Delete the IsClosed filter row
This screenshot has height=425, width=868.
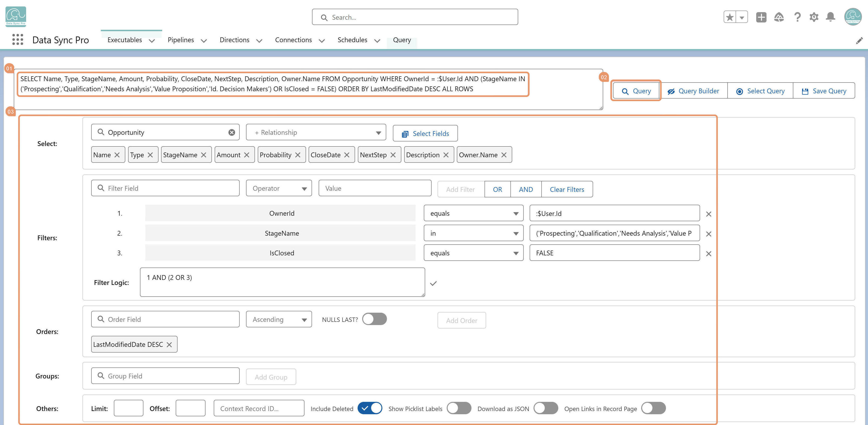coord(709,254)
